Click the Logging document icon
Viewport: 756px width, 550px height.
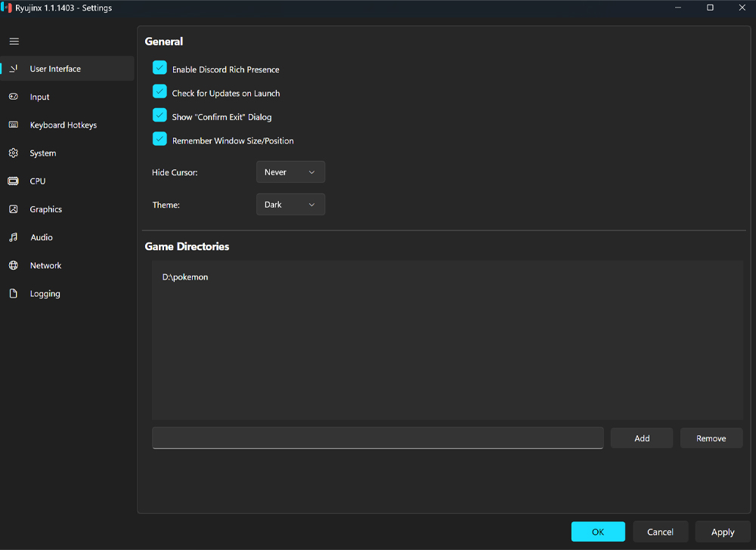(14, 294)
